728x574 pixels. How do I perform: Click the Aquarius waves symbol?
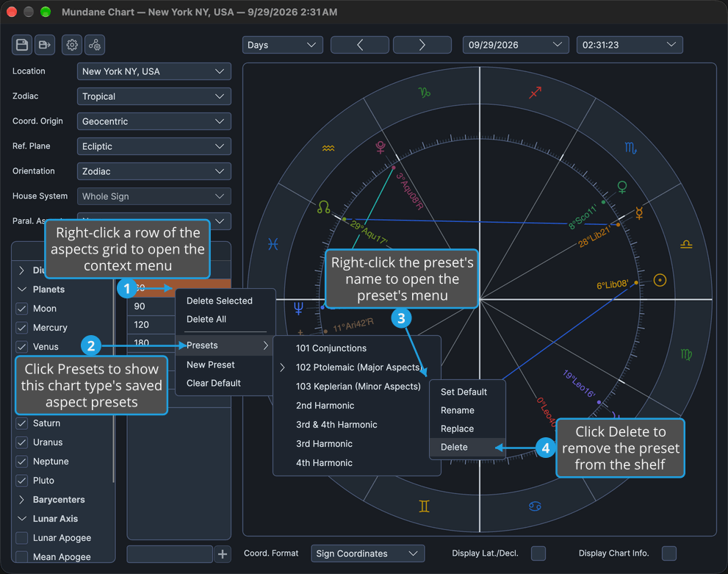click(328, 148)
